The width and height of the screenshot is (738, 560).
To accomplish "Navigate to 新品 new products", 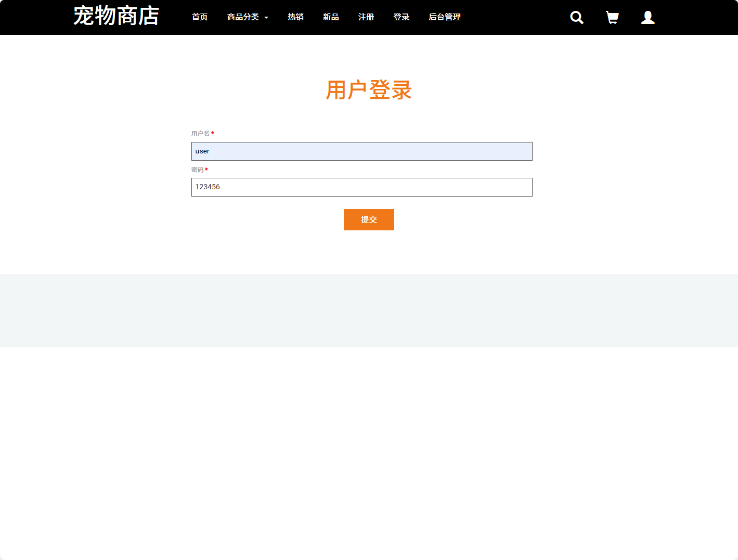I will click(x=331, y=17).
